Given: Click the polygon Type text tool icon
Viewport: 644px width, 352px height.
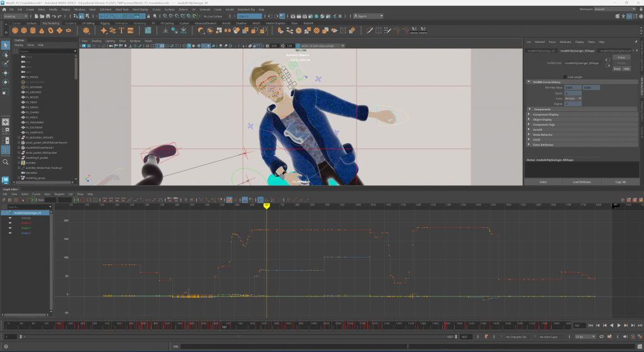Looking at the screenshot, I should tap(121, 30).
